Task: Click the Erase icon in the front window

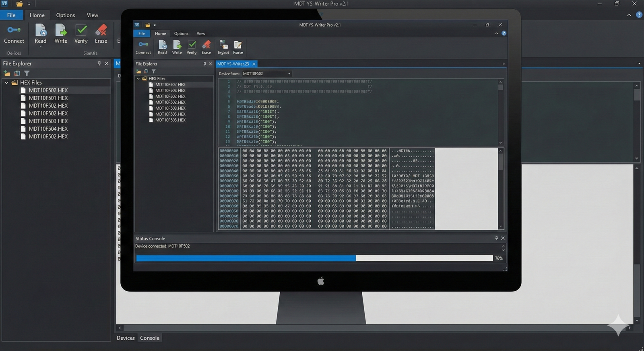Action: point(206,44)
